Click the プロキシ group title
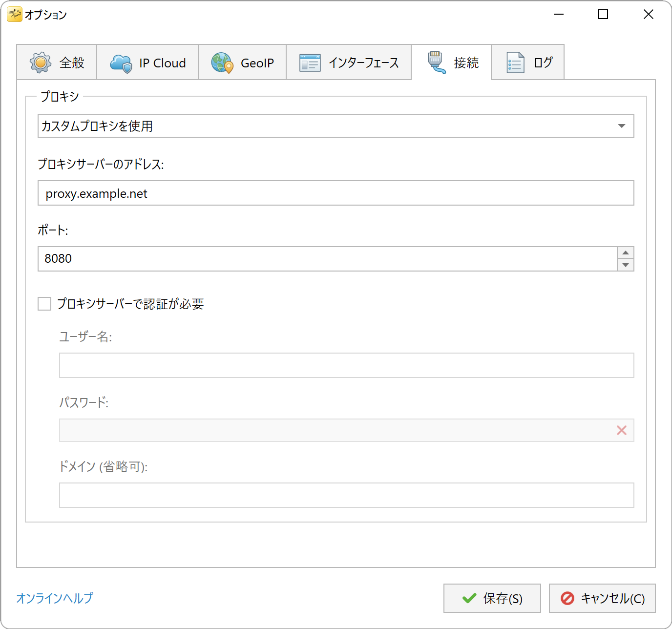The image size is (672, 629). 60,97
